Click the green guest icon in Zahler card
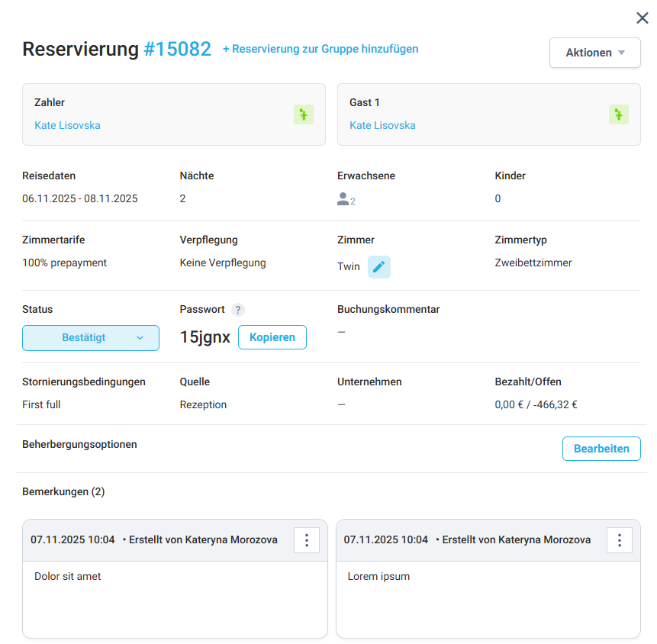 coord(304,114)
